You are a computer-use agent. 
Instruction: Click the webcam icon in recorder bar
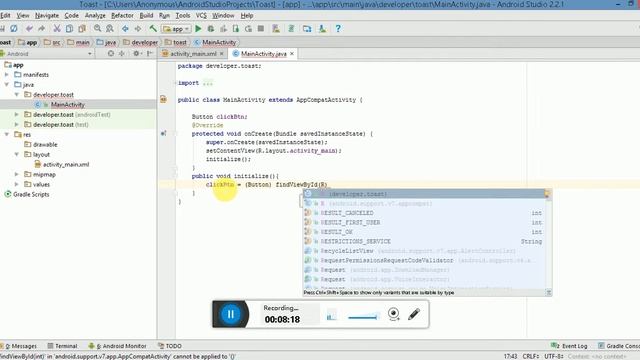tap(393, 313)
